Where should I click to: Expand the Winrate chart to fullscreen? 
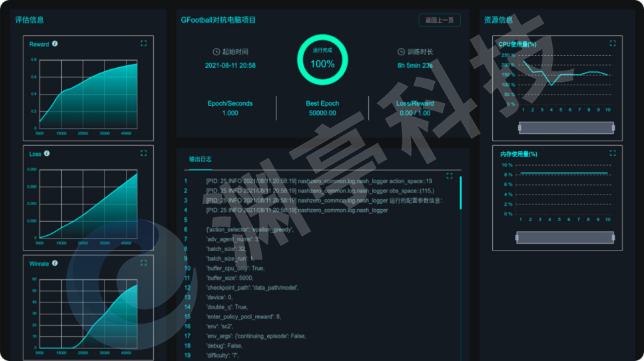coord(143,262)
